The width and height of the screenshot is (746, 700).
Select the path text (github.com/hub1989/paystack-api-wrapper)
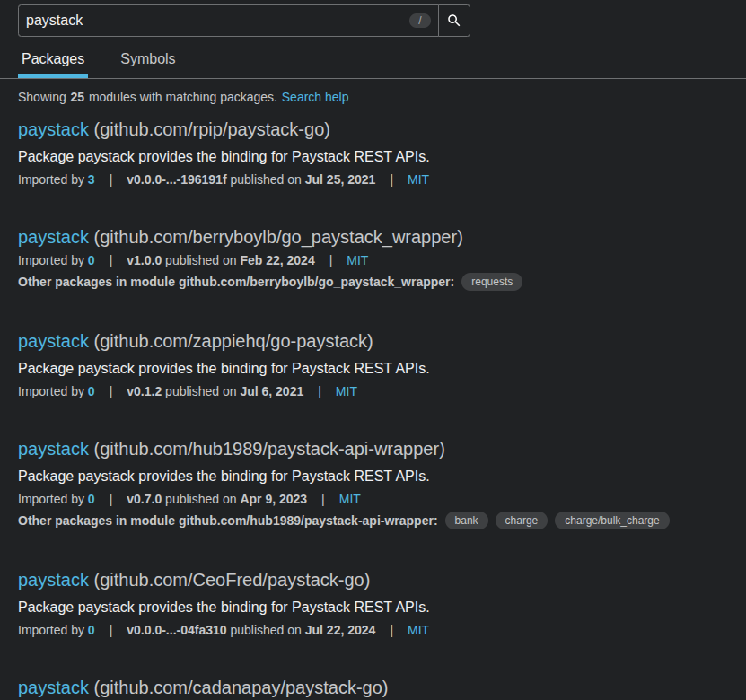coord(269,449)
